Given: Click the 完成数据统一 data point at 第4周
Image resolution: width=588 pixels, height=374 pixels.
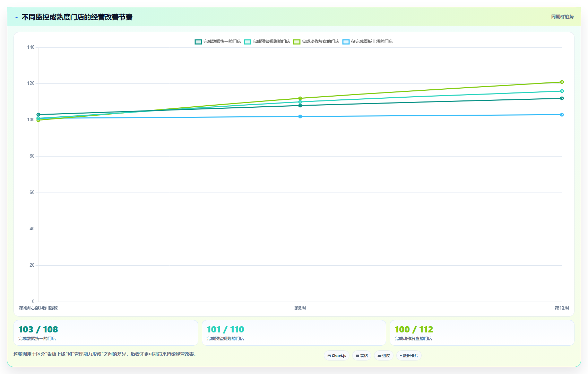Looking at the screenshot, I should pyautogui.click(x=38, y=115).
